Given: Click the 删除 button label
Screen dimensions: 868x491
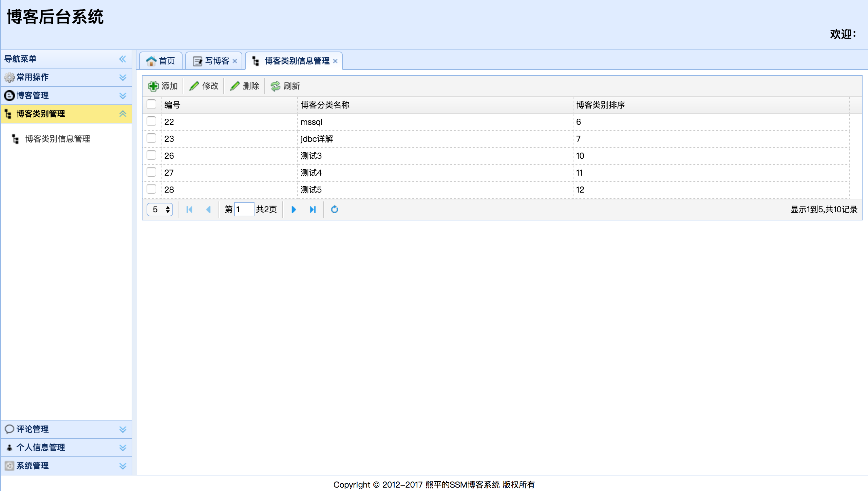Looking at the screenshot, I should click(251, 86).
